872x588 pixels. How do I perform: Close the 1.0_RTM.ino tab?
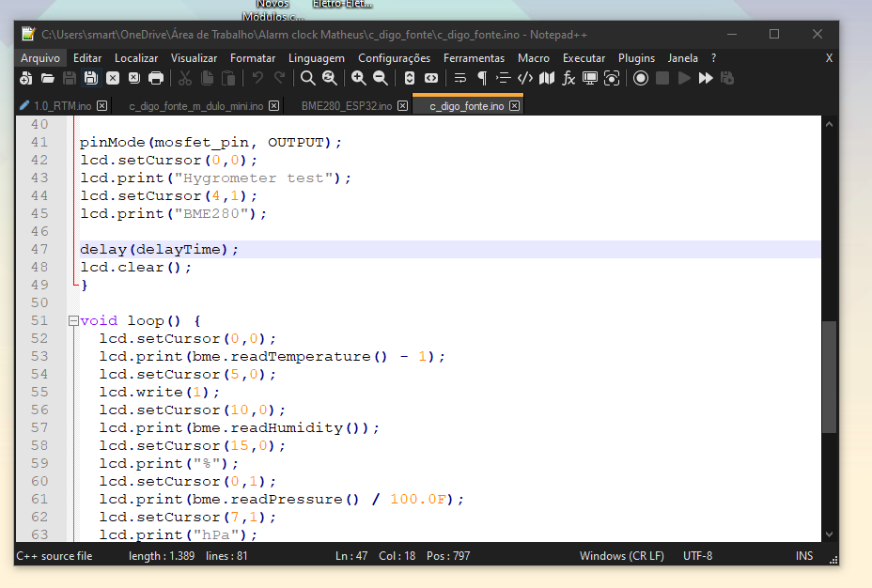point(101,105)
